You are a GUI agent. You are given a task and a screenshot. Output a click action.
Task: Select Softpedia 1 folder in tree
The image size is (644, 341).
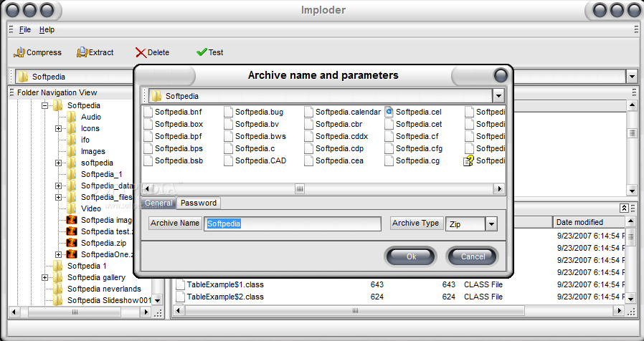click(87, 266)
